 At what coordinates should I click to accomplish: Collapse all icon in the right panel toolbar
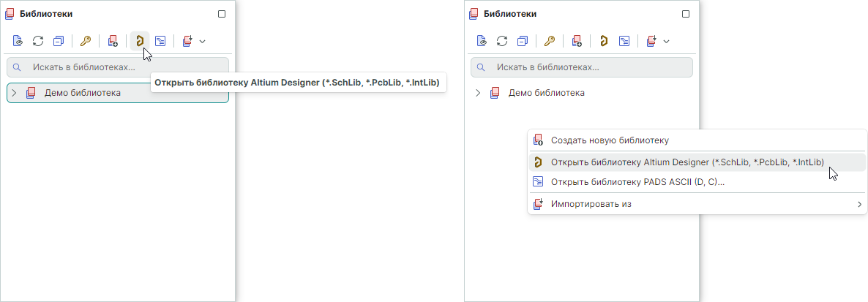point(523,41)
